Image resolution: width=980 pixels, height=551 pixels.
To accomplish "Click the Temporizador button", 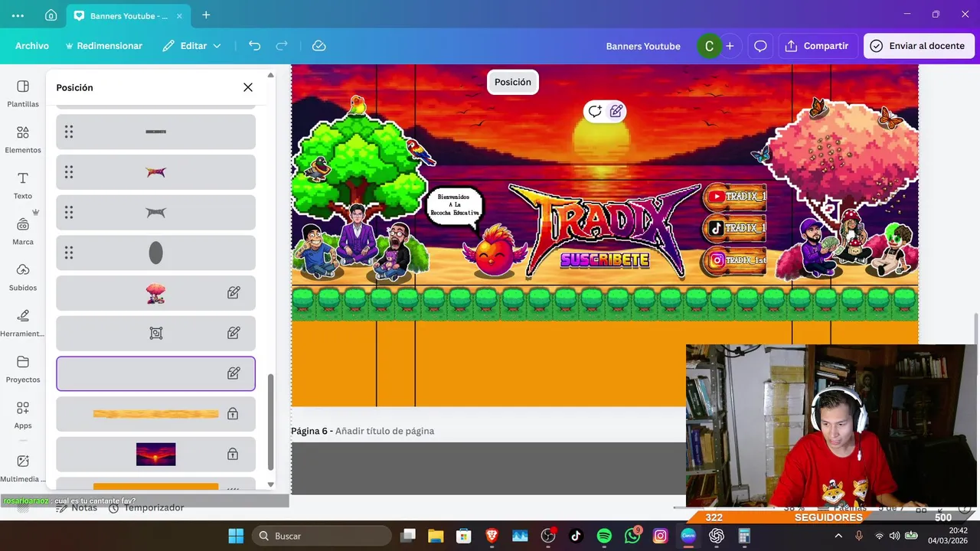I will [146, 507].
